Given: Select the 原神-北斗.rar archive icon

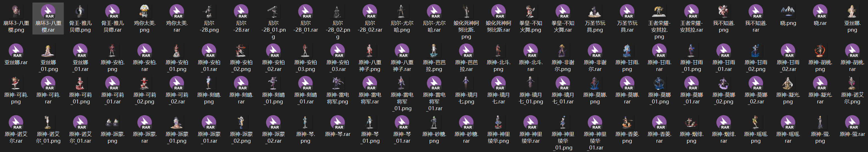Looking at the screenshot, I should 531,51.
